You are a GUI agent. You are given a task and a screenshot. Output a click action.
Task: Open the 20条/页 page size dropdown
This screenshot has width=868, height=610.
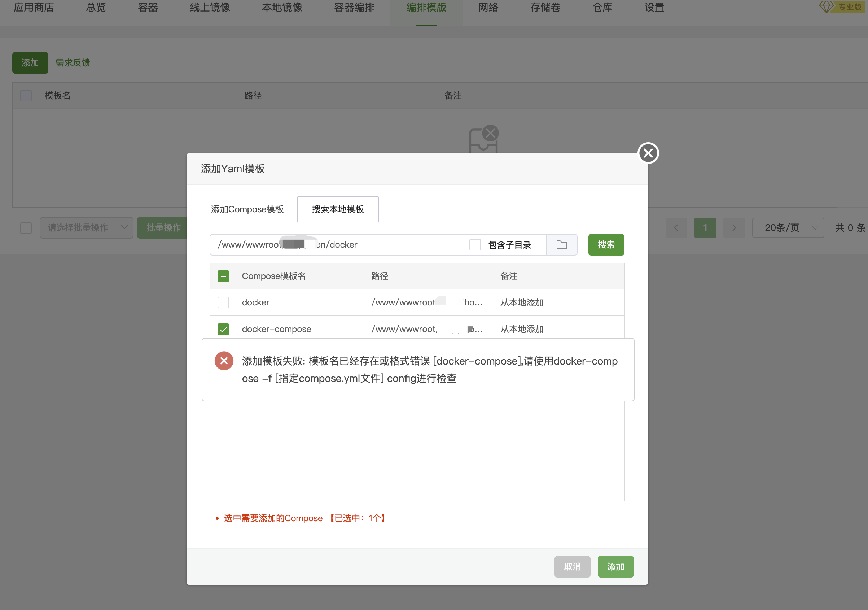click(x=788, y=228)
